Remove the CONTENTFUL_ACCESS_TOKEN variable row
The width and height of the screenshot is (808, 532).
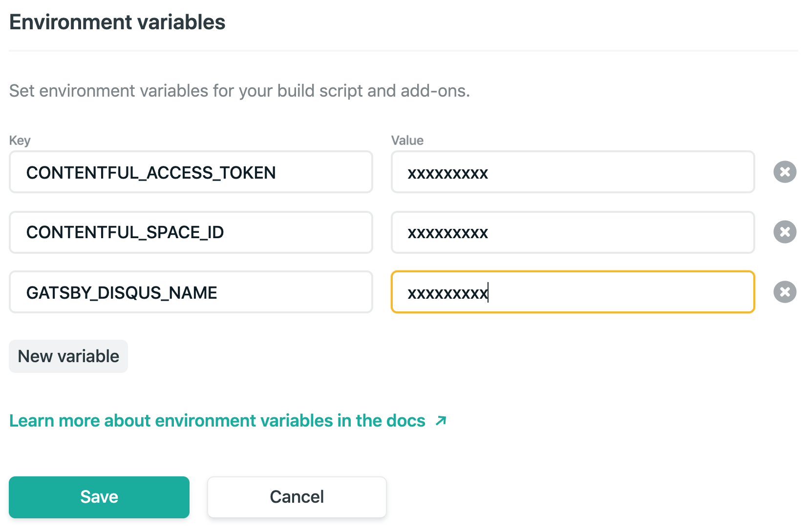coord(785,172)
